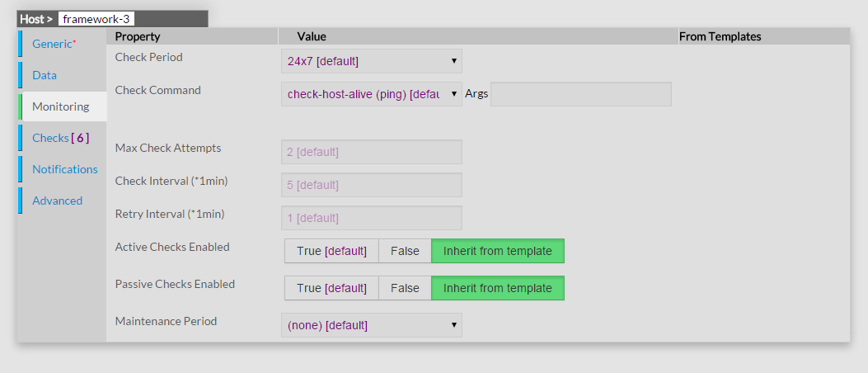Image resolution: width=868 pixels, height=373 pixels.
Task: Set Passive Checks Enabled to True
Action: pos(331,288)
